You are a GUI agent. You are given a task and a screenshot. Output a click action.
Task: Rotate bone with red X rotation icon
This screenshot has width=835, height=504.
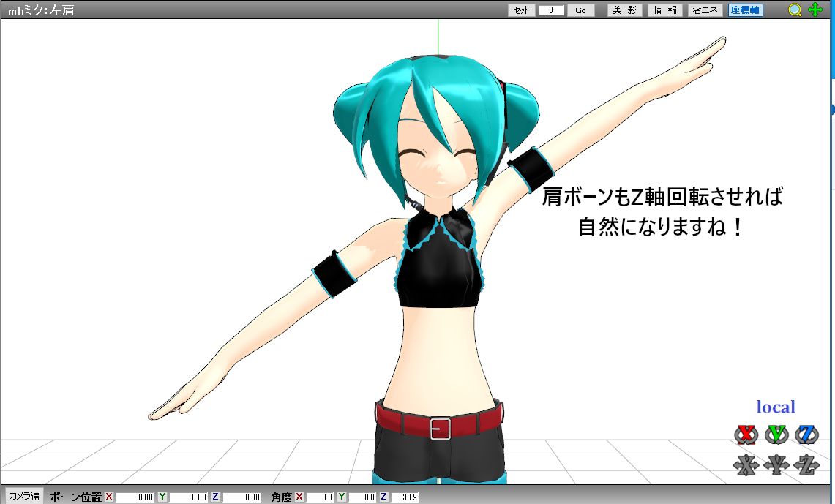746,435
